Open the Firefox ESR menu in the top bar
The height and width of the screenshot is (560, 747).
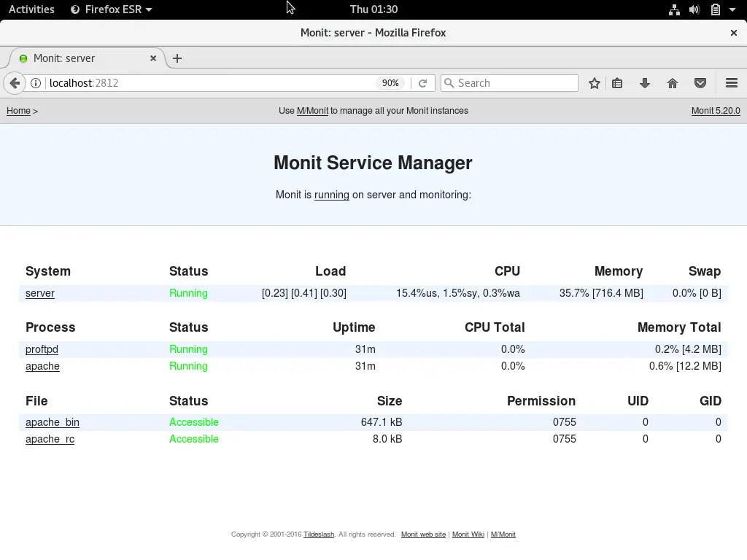click(x=111, y=9)
